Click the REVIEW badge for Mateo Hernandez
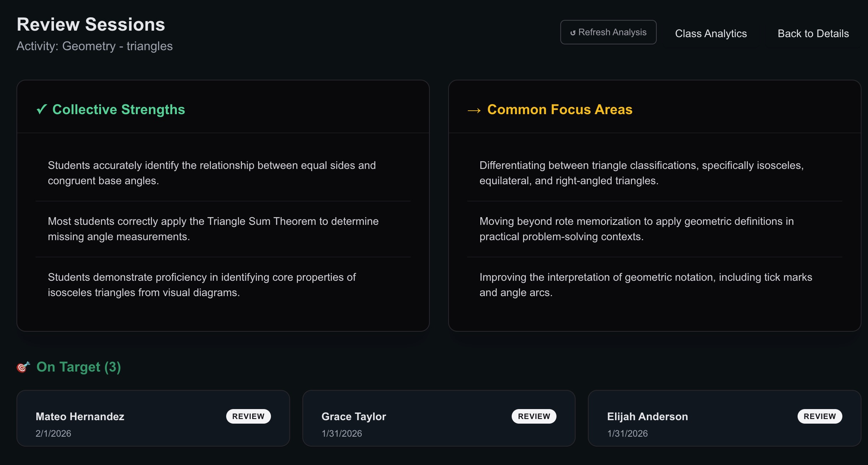 [248, 416]
